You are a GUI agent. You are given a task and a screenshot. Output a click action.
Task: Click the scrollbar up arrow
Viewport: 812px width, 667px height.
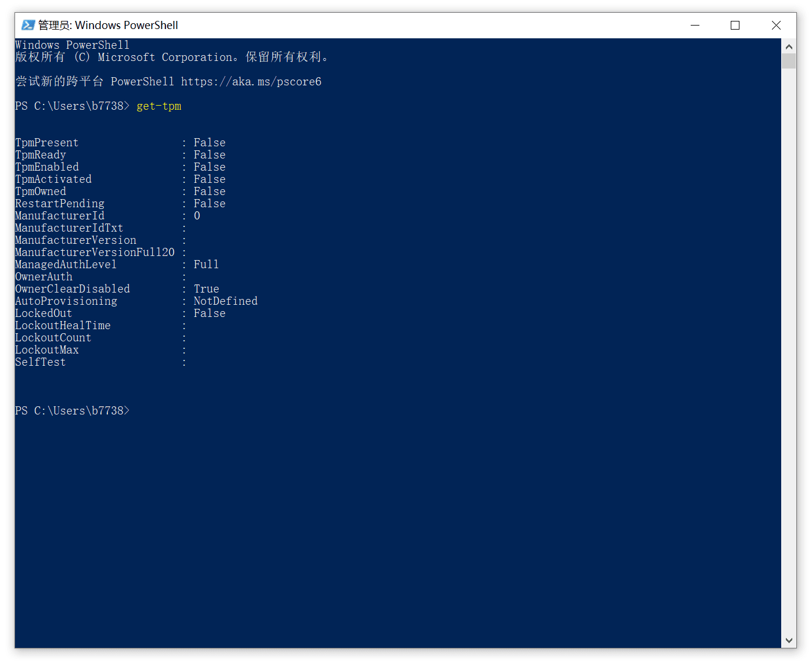(789, 46)
